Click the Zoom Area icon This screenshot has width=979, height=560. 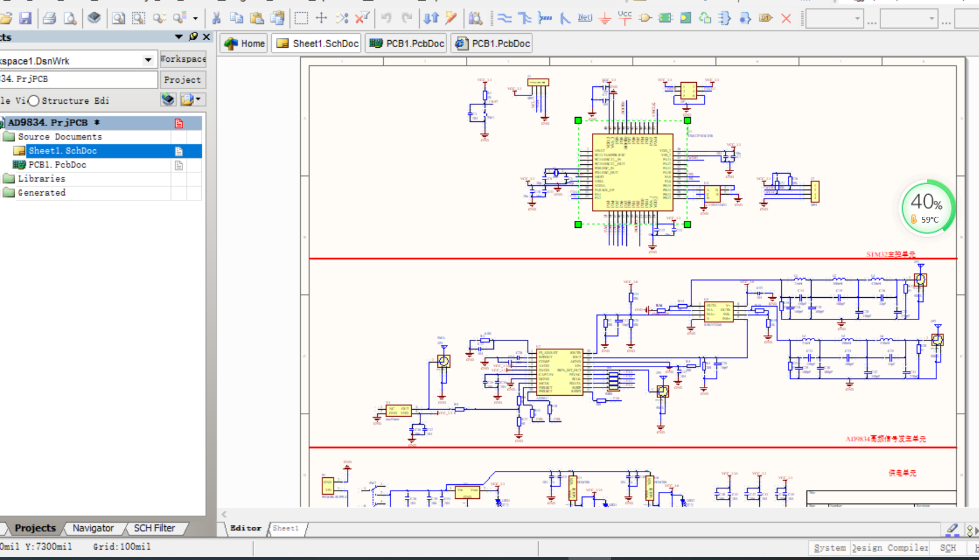tap(138, 18)
